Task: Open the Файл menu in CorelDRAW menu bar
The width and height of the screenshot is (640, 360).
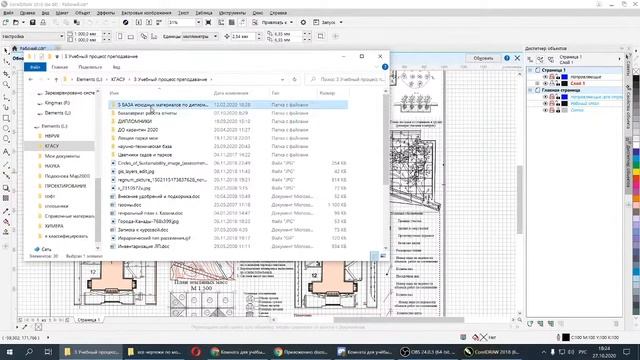Action: (8, 13)
